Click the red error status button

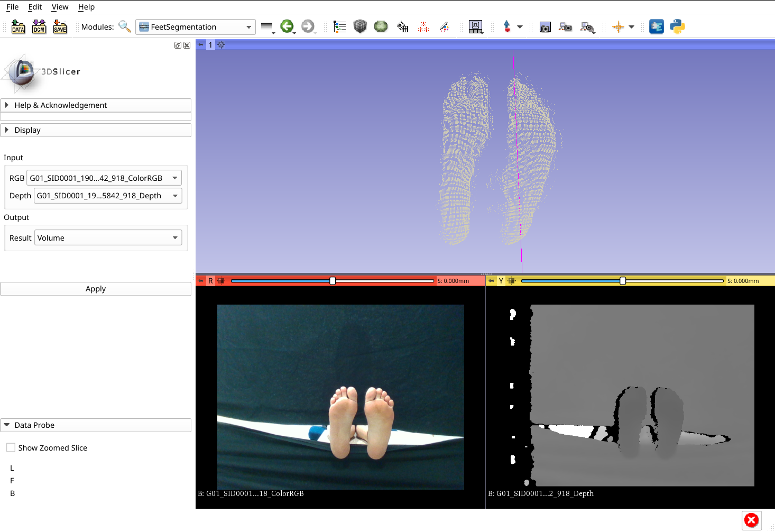(751, 520)
